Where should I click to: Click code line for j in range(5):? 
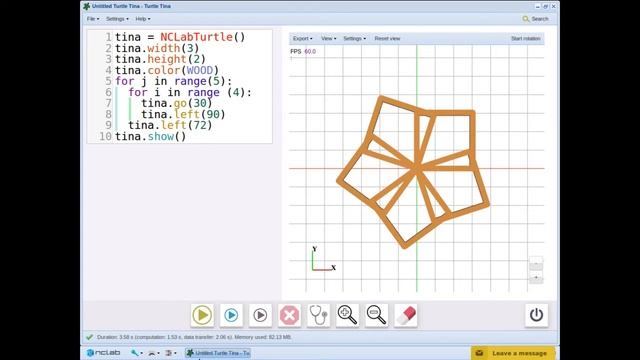(x=173, y=81)
